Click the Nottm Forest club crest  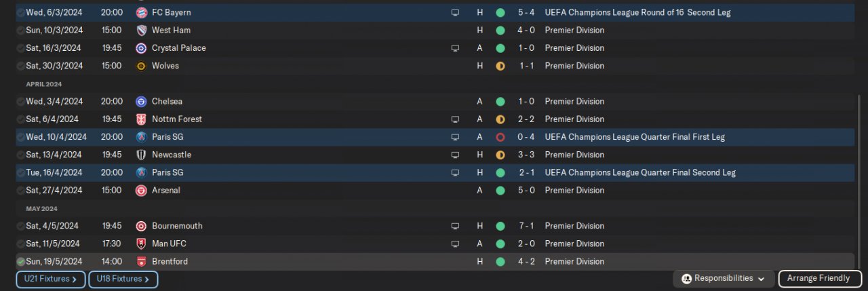pyautogui.click(x=141, y=119)
